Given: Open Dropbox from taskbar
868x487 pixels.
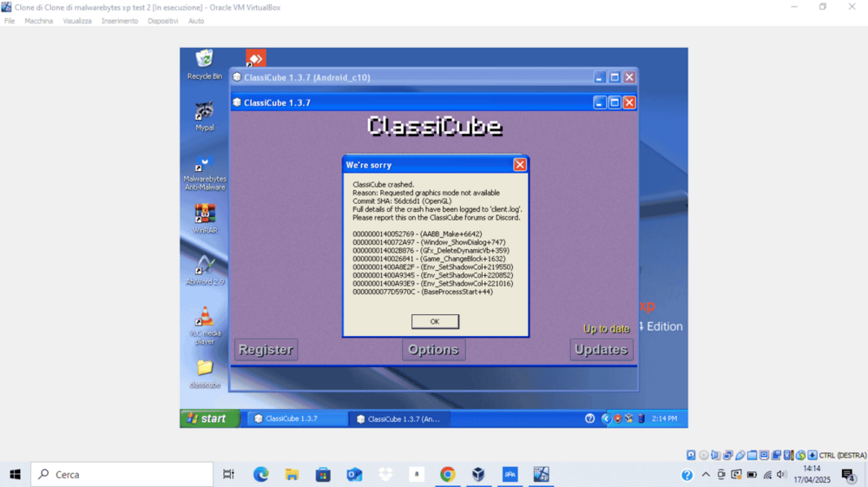Looking at the screenshot, I should click(385, 474).
